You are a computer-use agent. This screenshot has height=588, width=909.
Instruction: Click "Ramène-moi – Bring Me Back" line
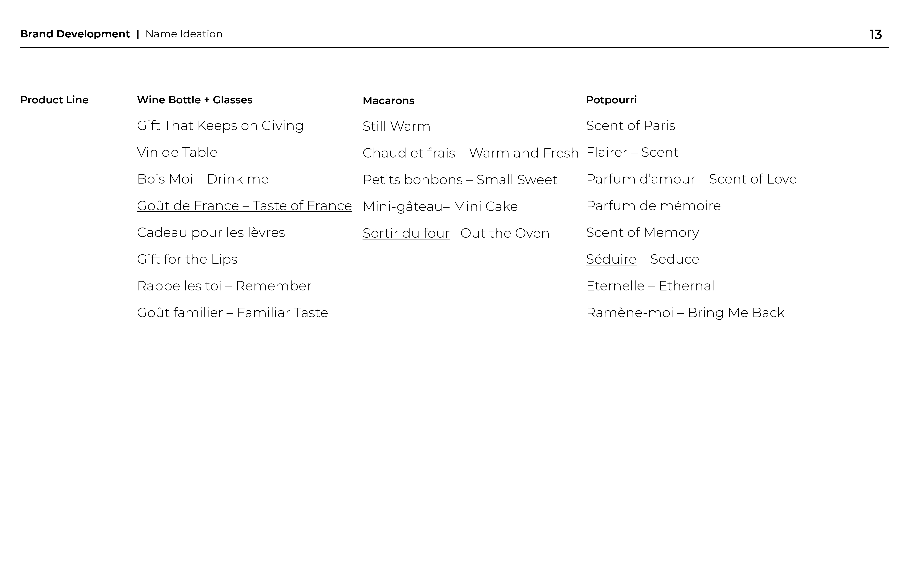tap(685, 313)
